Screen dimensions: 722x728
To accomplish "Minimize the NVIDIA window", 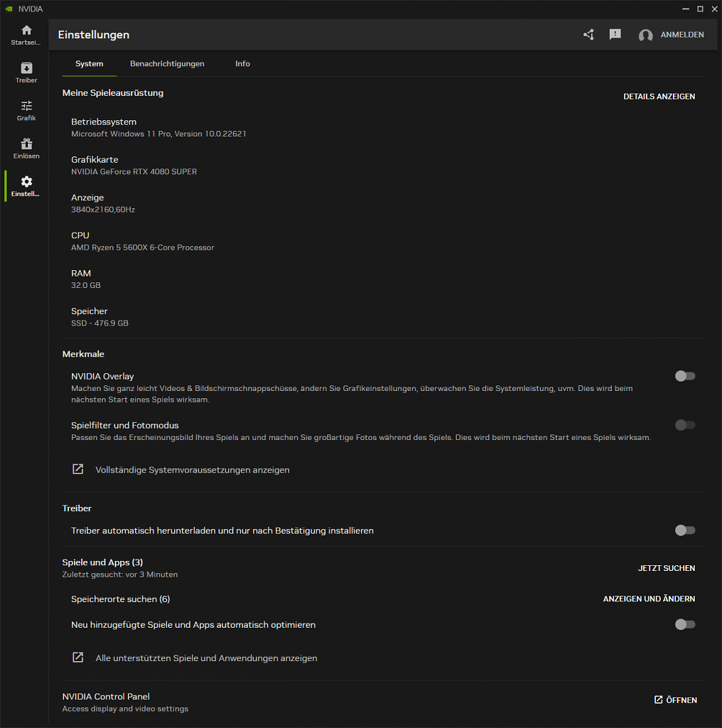I will tap(686, 9).
